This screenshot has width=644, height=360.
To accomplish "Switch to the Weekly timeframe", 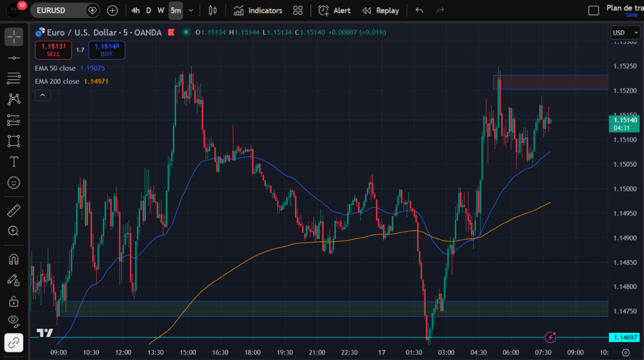I will tap(160, 10).
